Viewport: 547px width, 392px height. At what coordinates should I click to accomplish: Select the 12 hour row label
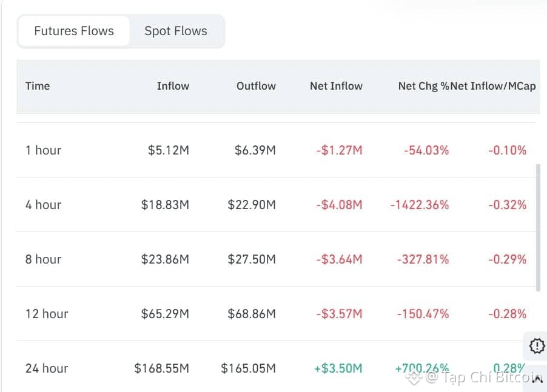(47, 314)
